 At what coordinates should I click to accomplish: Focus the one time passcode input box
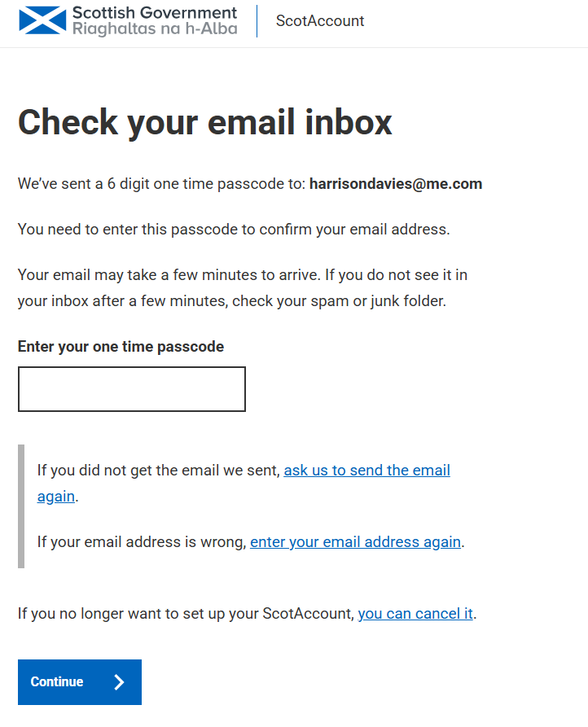click(132, 389)
